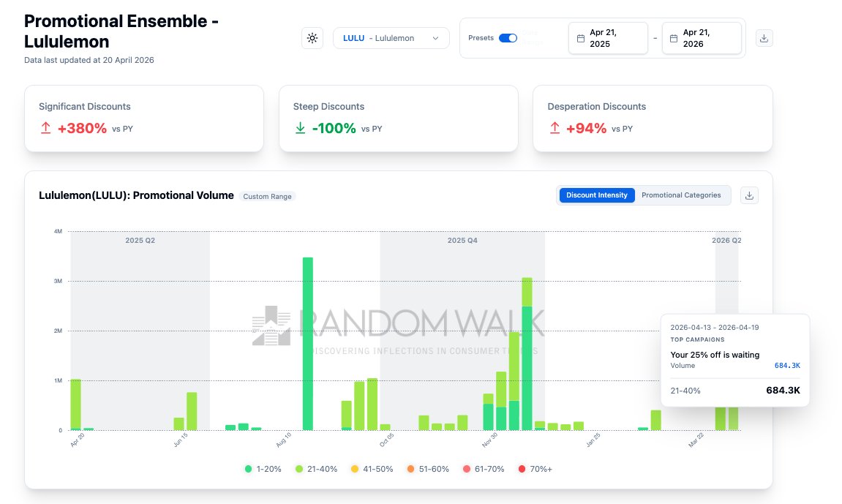Viewport: 842px width, 504px height.
Task: Click the page download icon beside the date range
Action: pos(764,38)
